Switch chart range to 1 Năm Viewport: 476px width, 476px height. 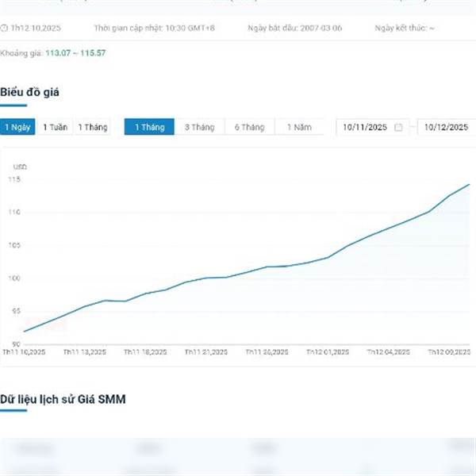299,127
